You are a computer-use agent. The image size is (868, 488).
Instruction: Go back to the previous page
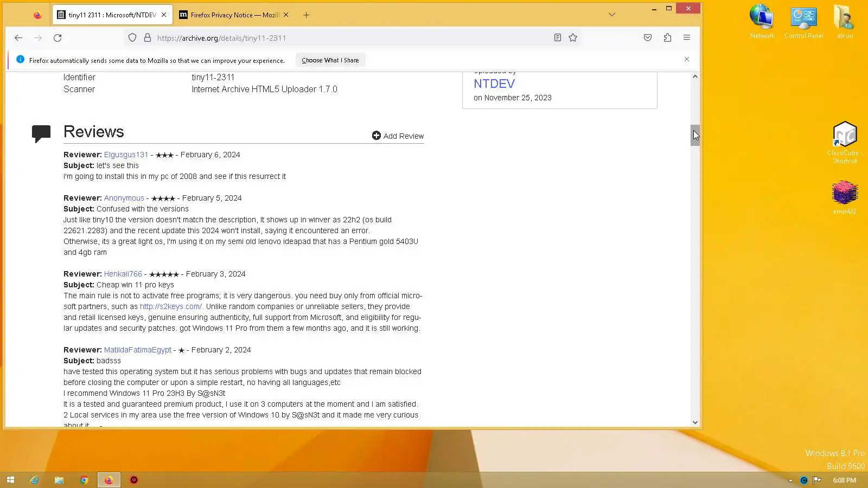18,38
